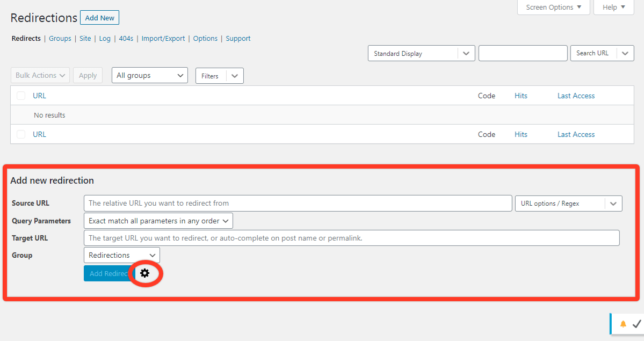This screenshot has height=341, width=644.
Task: Focus the Target URL input field
Action: [x=352, y=238]
